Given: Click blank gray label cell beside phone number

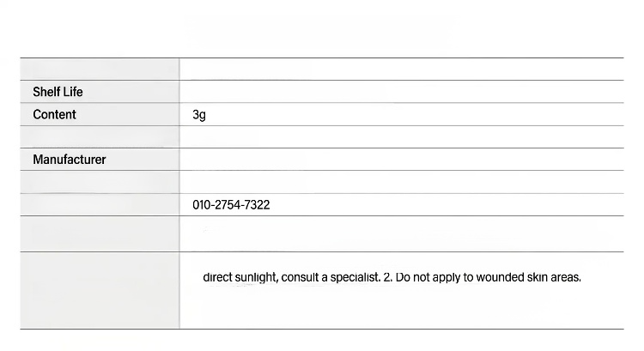Looking at the screenshot, I should click(100, 204).
